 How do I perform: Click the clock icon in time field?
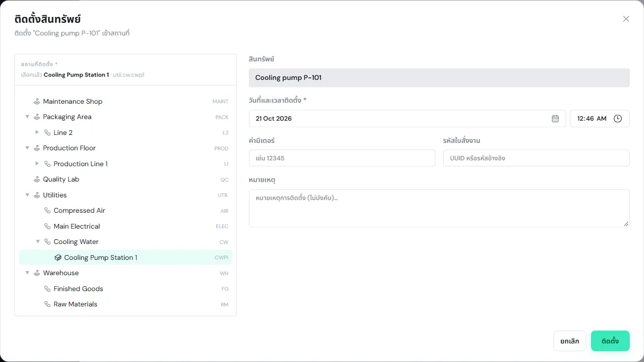[618, 119]
